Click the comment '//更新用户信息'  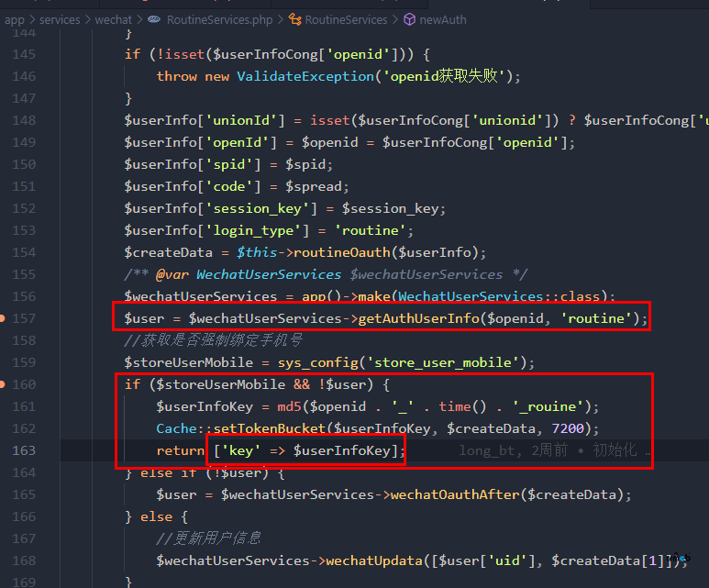tap(208, 538)
